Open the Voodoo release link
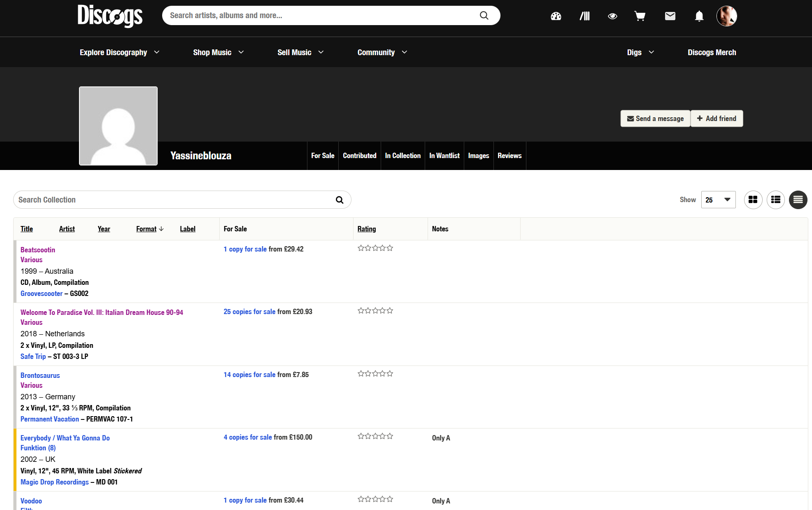Viewport: 812px width, 510px height. point(31,501)
